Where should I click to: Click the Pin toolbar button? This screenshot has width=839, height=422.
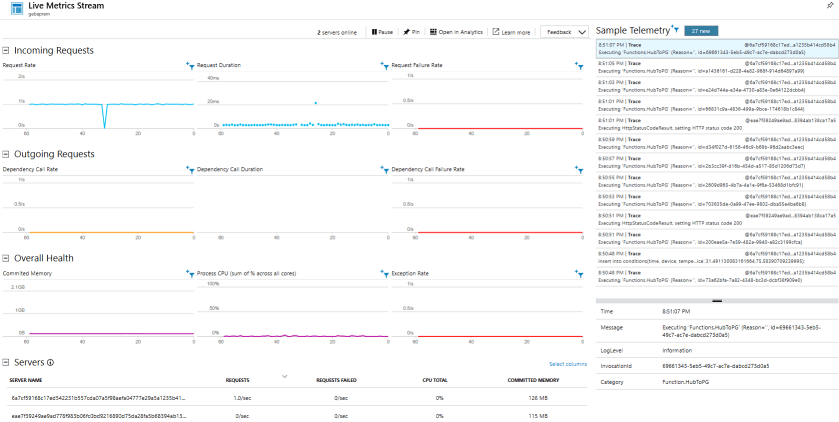pos(411,32)
